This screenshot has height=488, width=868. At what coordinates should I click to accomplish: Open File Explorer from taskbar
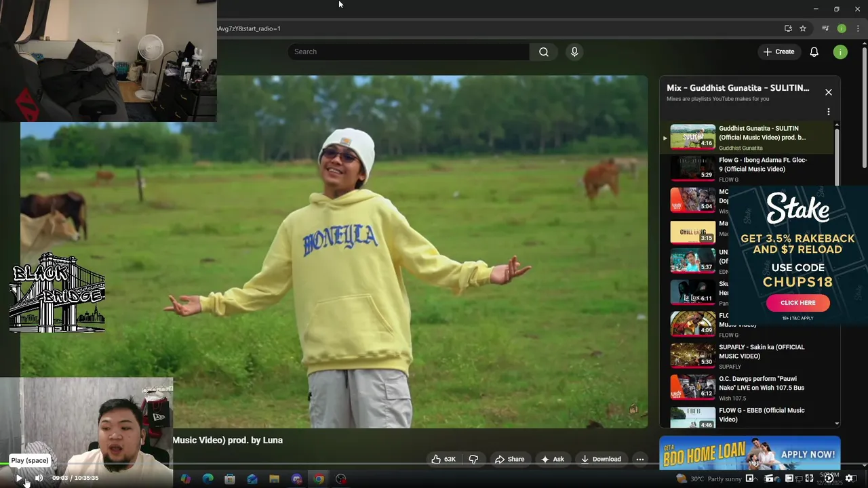274,479
